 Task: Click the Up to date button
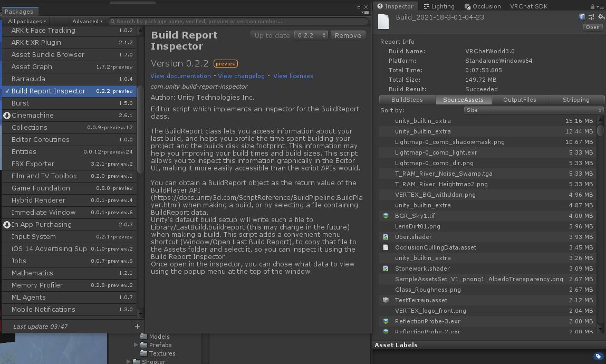[x=273, y=35]
